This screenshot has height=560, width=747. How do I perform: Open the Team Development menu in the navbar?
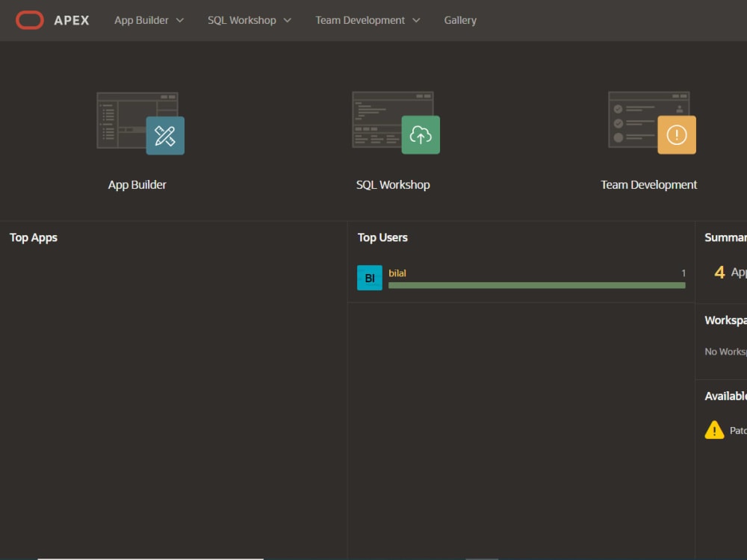[x=361, y=20]
